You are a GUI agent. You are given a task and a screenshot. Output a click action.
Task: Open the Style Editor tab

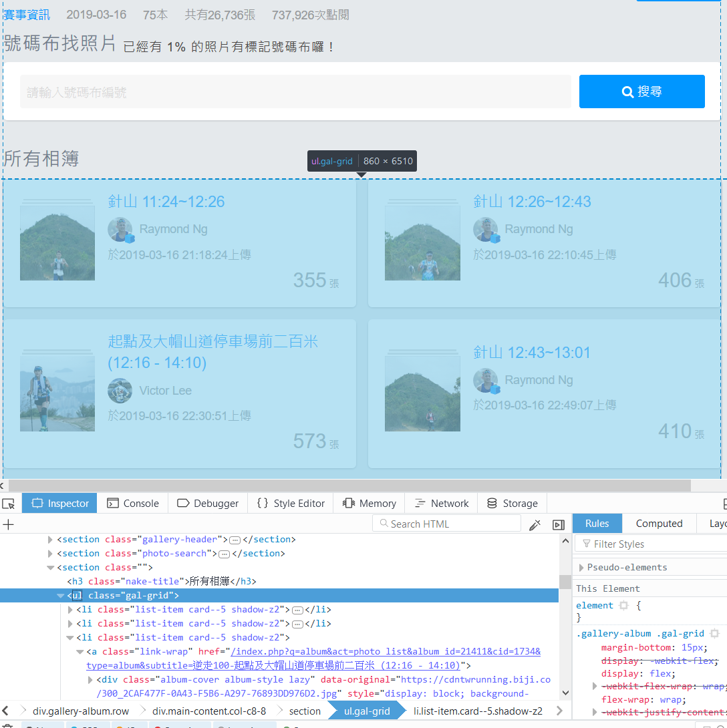291,504
